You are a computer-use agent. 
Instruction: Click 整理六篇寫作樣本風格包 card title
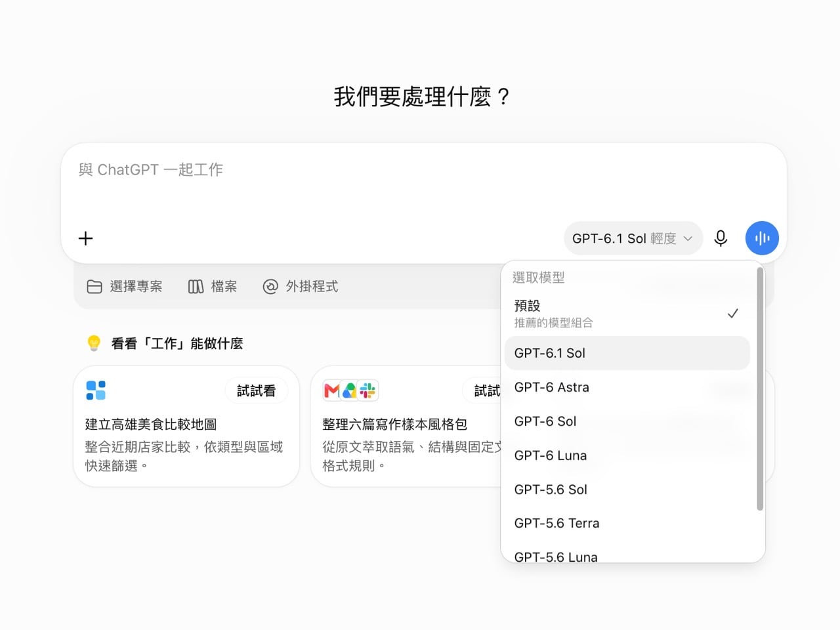tap(394, 425)
